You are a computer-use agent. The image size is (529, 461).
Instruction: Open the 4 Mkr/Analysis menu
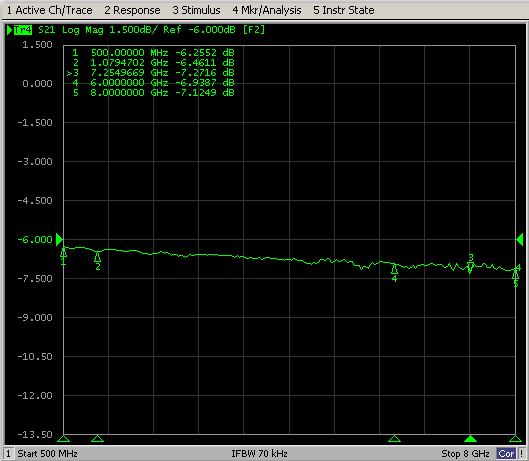click(267, 10)
